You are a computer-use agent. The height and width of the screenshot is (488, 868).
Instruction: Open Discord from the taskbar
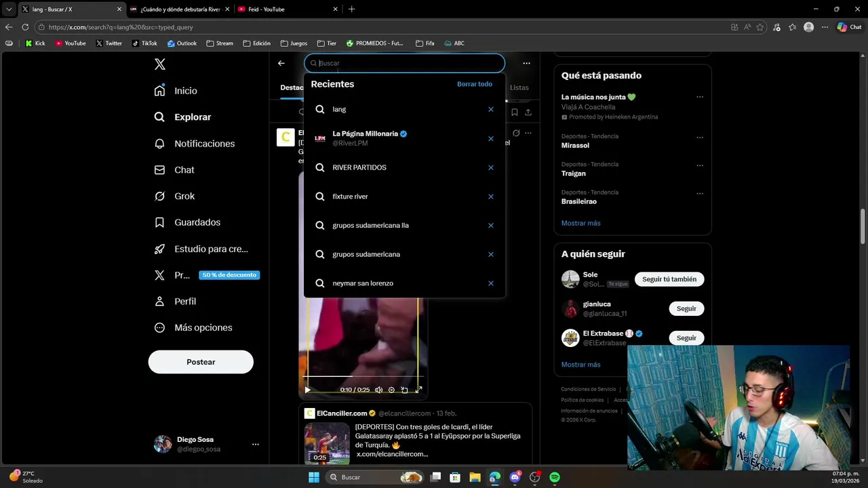pyautogui.click(x=515, y=477)
